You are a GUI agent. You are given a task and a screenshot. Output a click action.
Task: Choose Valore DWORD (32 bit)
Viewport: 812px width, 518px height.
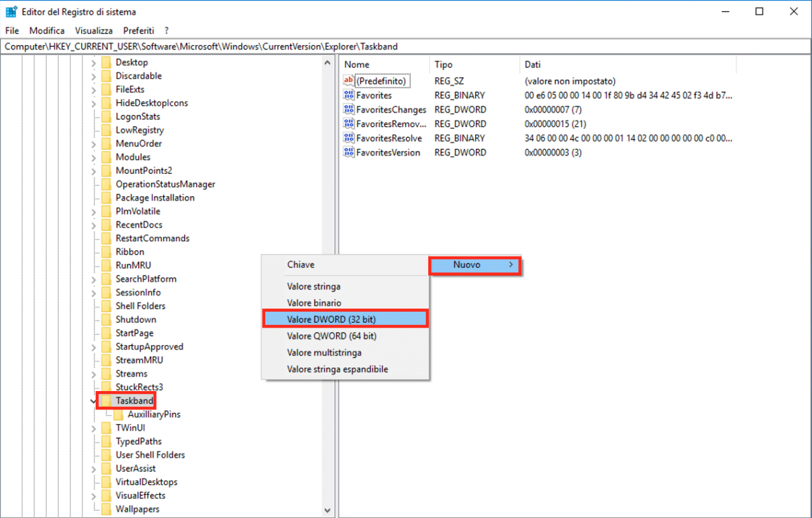(x=346, y=319)
